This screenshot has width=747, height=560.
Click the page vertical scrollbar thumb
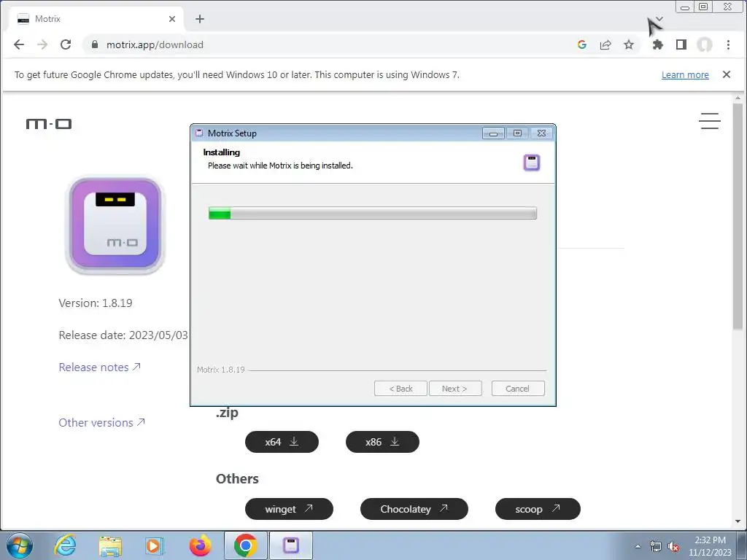738,216
